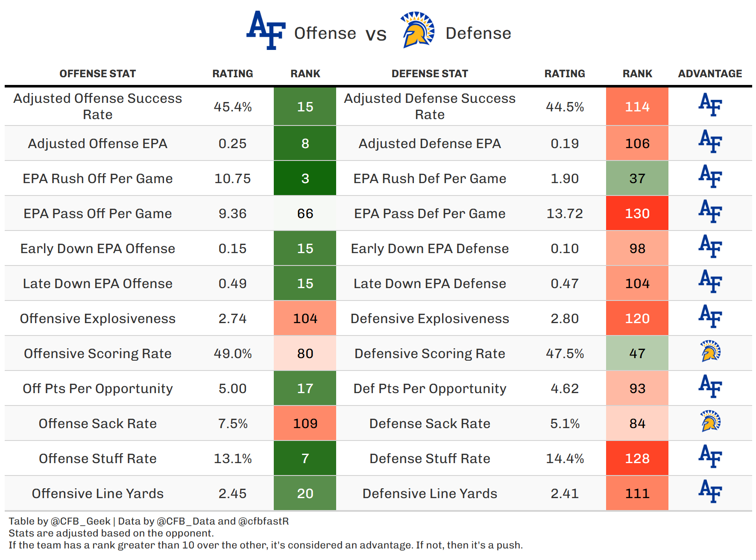Click the 13.72 EPA Pass Def rating value
The height and width of the screenshot is (560, 756).
[x=565, y=213]
